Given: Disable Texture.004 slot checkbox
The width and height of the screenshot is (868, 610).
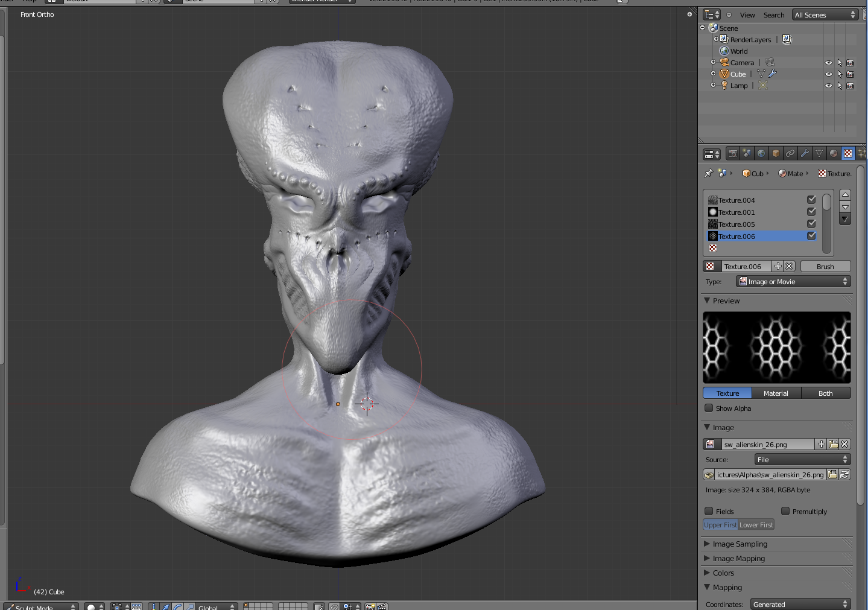Looking at the screenshot, I should [x=811, y=199].
